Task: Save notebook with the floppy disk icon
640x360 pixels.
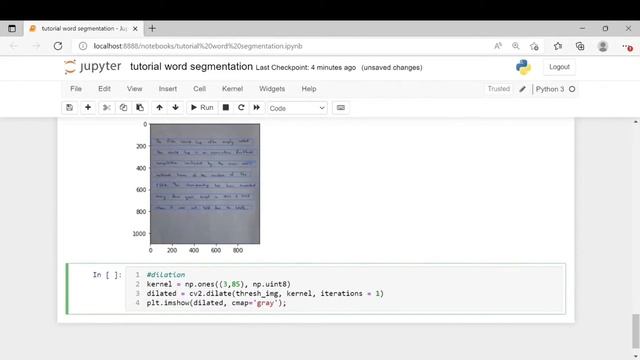Action: click(69, 108)
